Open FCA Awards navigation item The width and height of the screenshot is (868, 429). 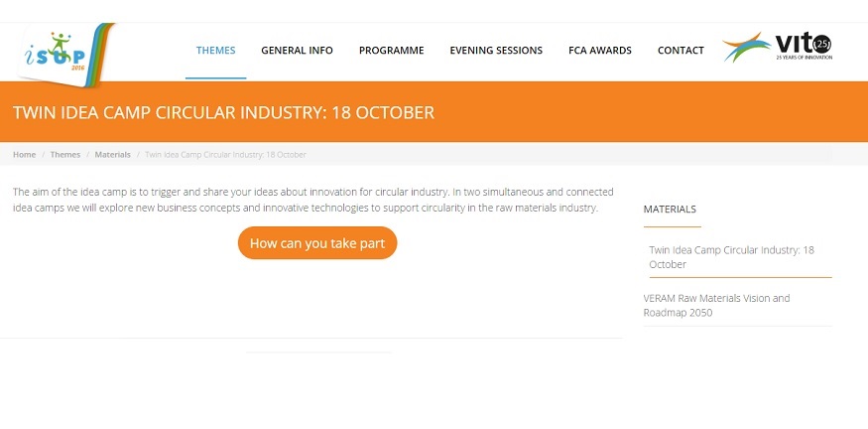(600, 51)
